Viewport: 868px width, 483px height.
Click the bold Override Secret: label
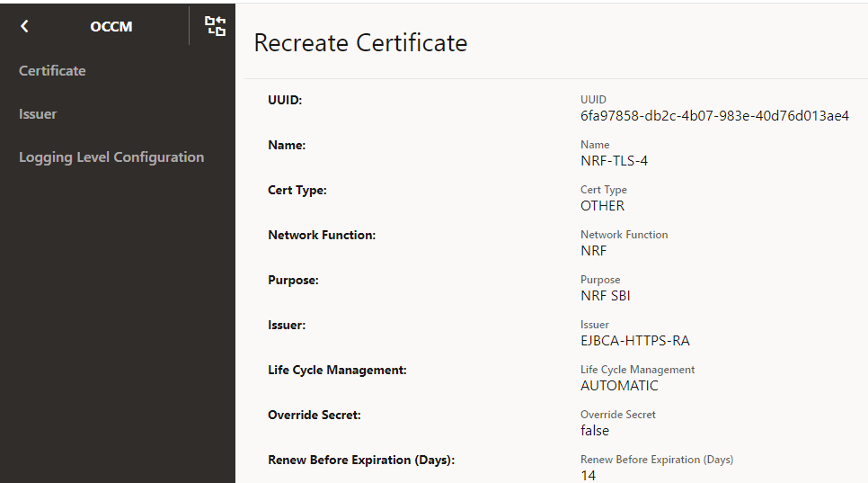click(x=314, y=415)
